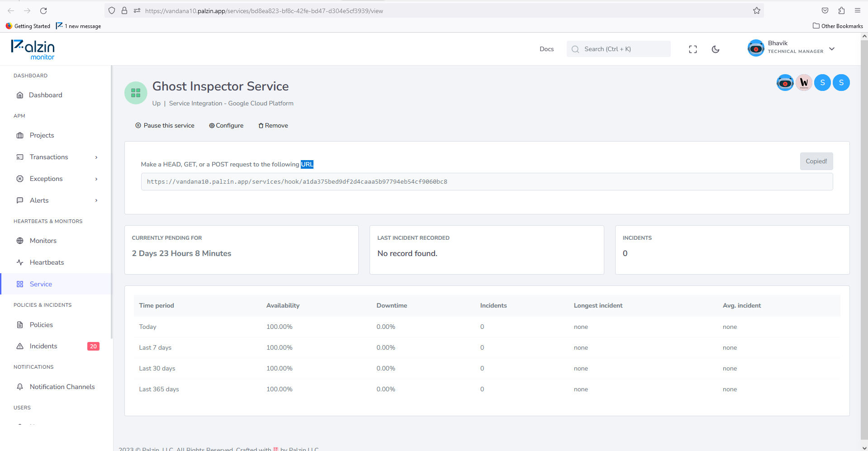Viewport: 868px width, 451px height.
Task: Click the Exceptions circle-x icon
Action: coord(20,179)
